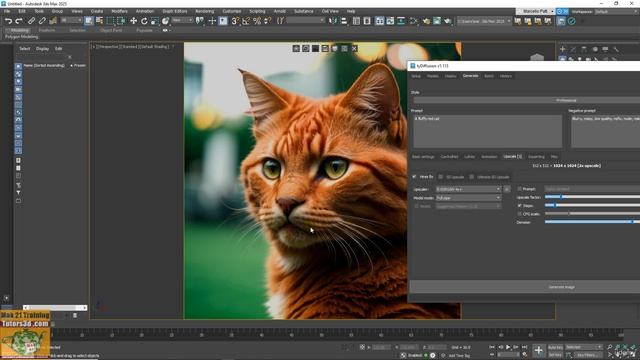
Task: Open the Workspaces Default dropdown
Action: click(x=617, y=11)
